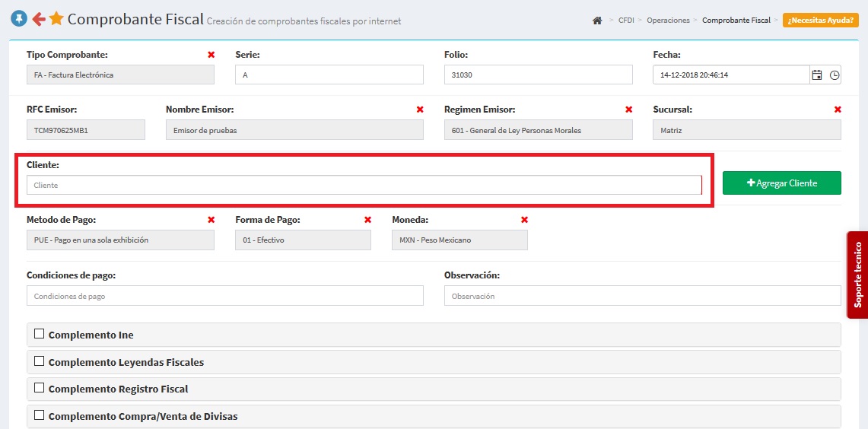Tick Complemento Compra/Venta de Divisas checkbox

[x=40, y=415]
